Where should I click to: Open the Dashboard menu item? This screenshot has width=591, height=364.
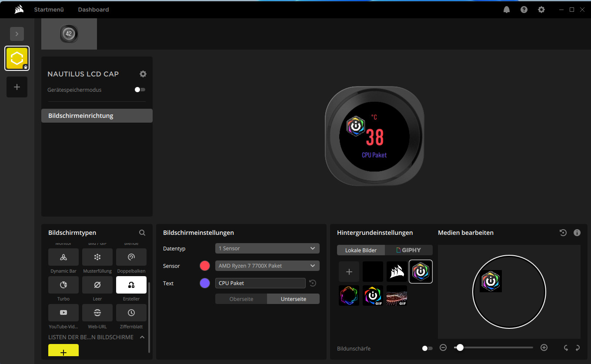93,10
